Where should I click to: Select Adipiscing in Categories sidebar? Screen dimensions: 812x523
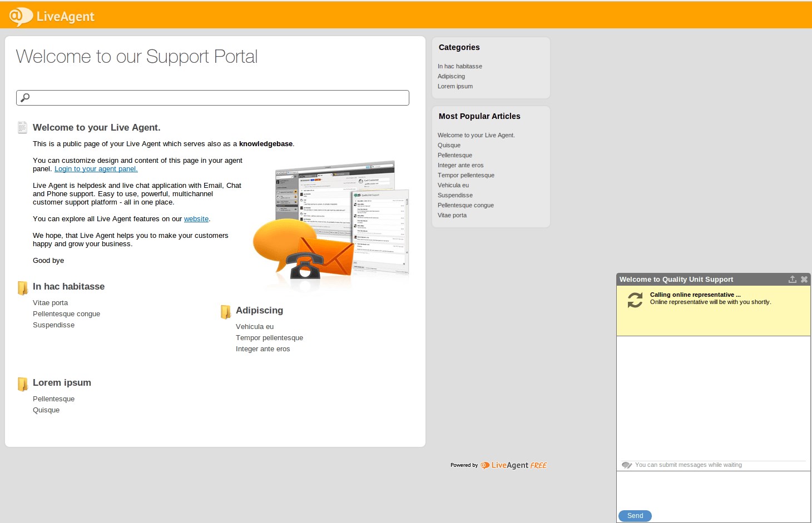point(452,76)
